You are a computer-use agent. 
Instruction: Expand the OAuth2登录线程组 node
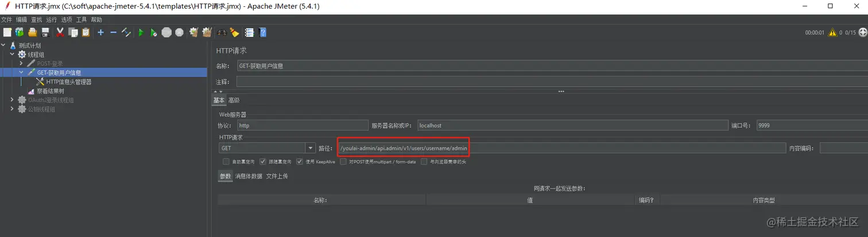(x=13, y=100)
